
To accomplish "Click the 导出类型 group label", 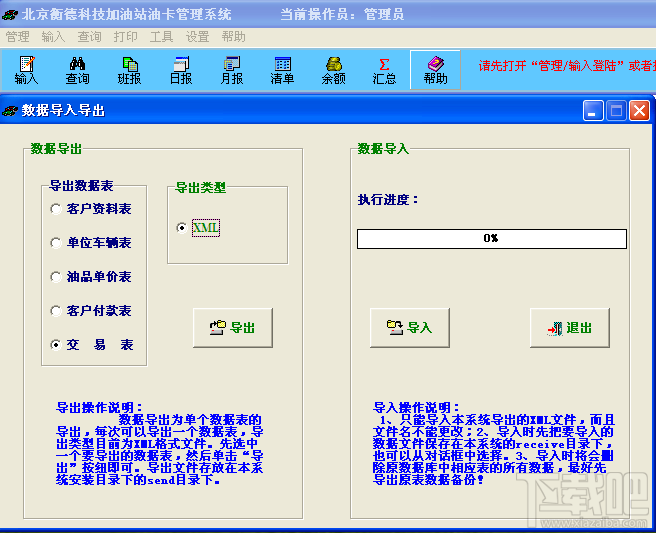I will coord(200,187).
